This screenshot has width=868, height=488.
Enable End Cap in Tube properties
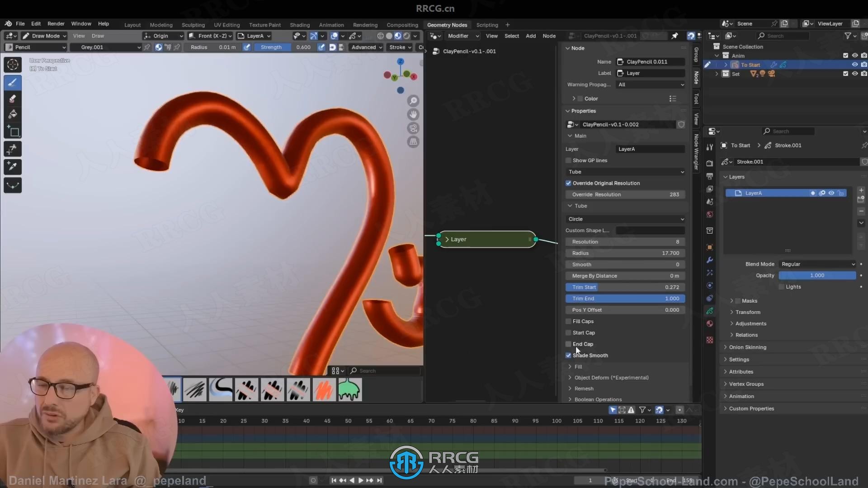tap(569, 344)
